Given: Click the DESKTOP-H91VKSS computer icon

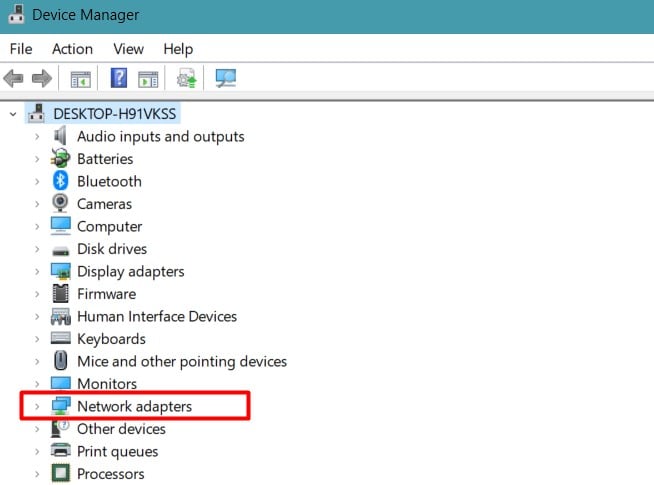Looking at the screenshot, I should [x=37, y=113].
